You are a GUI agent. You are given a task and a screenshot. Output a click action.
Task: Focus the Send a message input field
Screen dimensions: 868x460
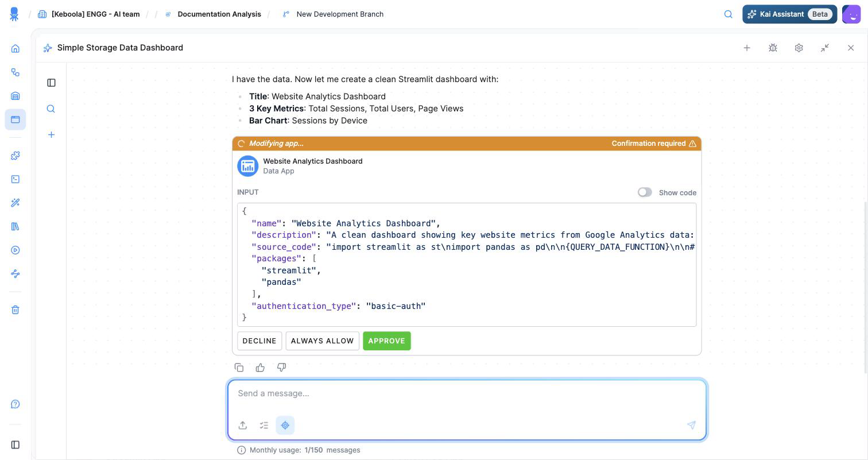(467, 394)
